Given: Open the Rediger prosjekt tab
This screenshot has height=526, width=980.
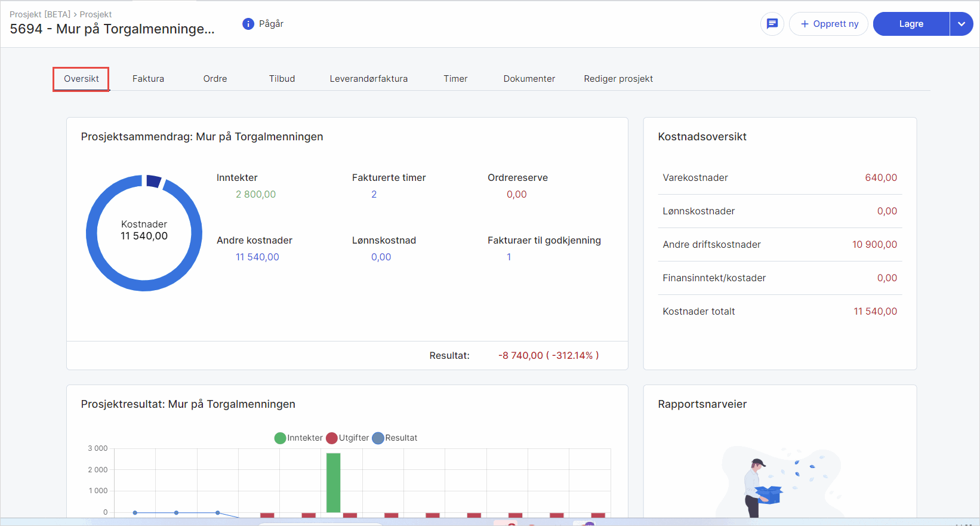Looking at the screenshot, I should [618, 79].
